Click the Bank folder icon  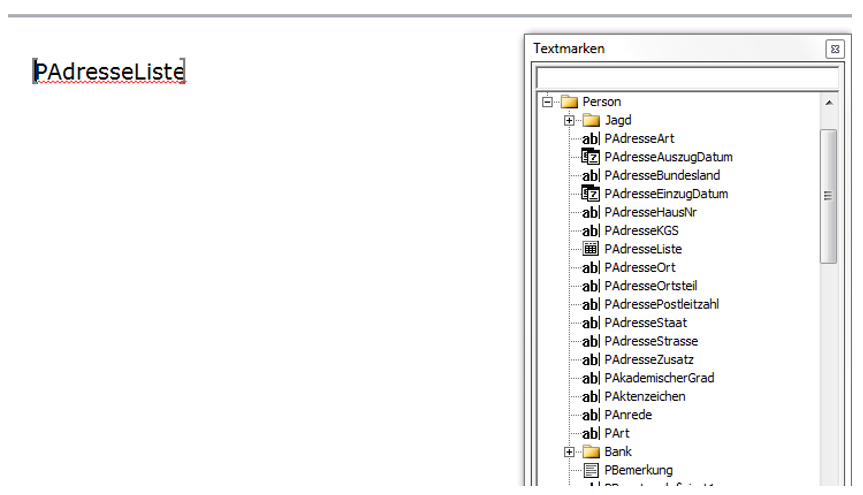pos(591,452)
